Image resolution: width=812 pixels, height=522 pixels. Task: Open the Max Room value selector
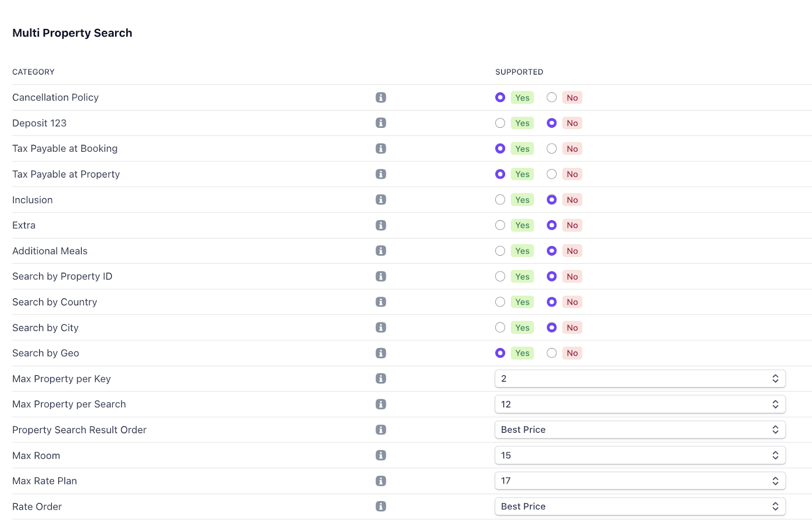pos(639,456)
